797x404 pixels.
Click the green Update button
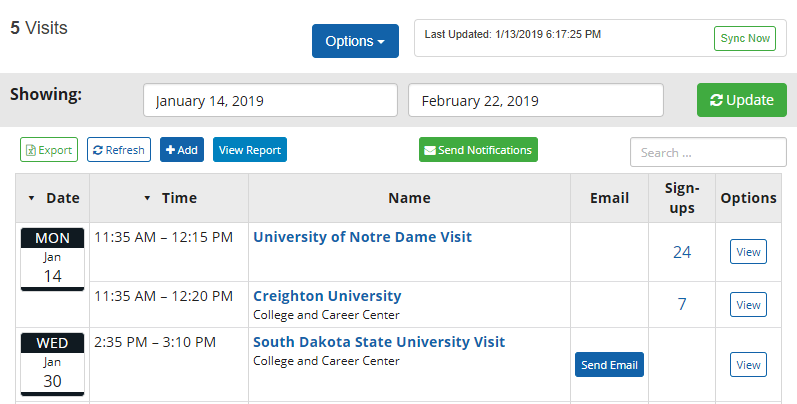point(741,100)
